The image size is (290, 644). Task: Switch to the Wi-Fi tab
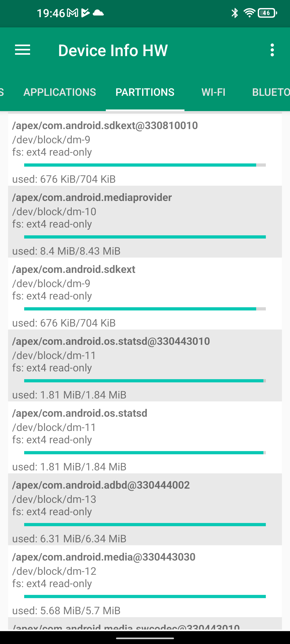pyautogui.click(x=213, y=92)
